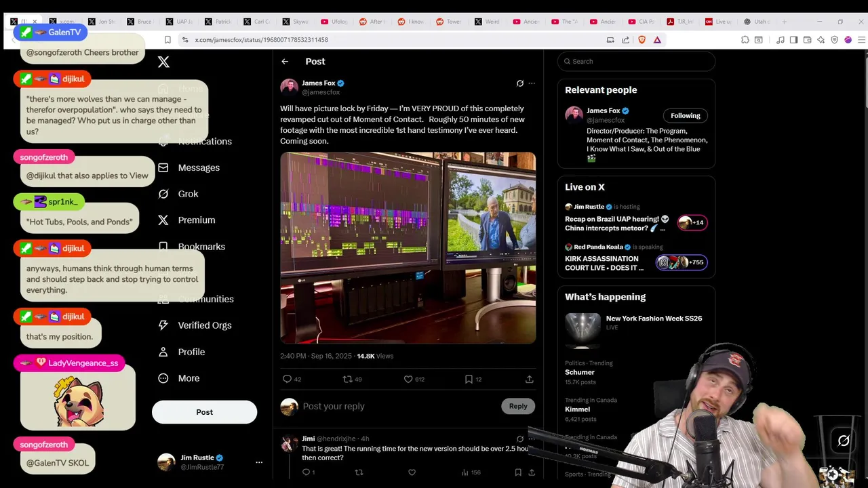Image resolution: width=868 pixels, height=488 pixels.
Task: Click the Grok icon on James Fox's post
Action: [x=520, y=83]
